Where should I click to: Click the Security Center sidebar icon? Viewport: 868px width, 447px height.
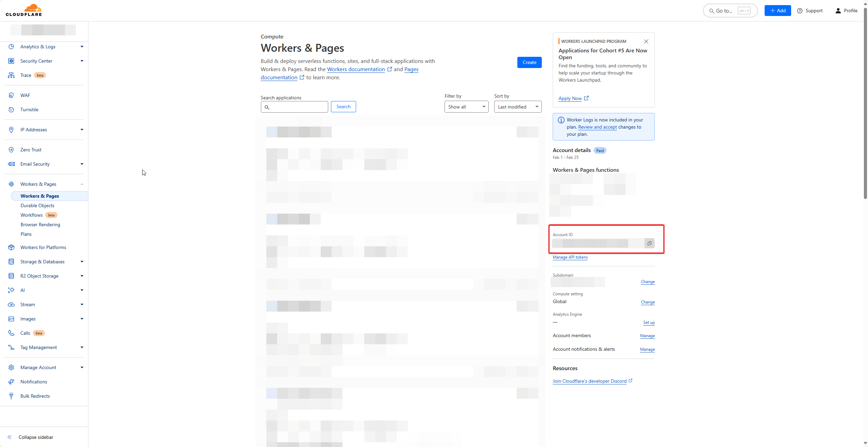click(11, 61)
